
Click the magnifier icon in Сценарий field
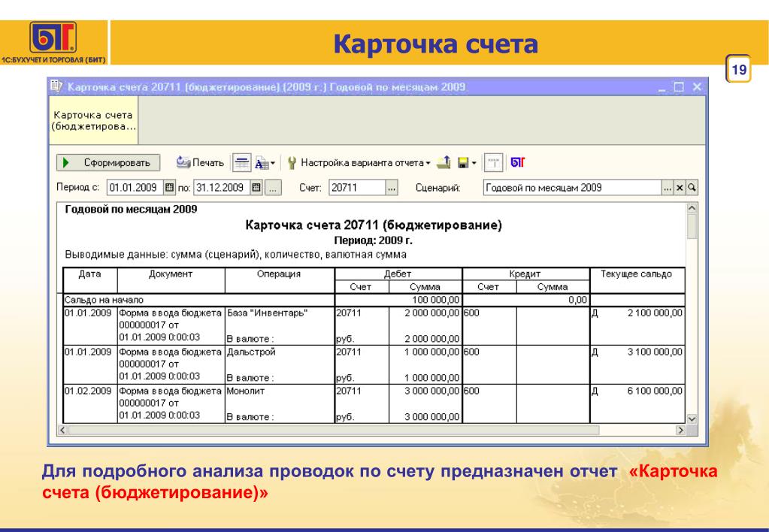coord(692,188)
